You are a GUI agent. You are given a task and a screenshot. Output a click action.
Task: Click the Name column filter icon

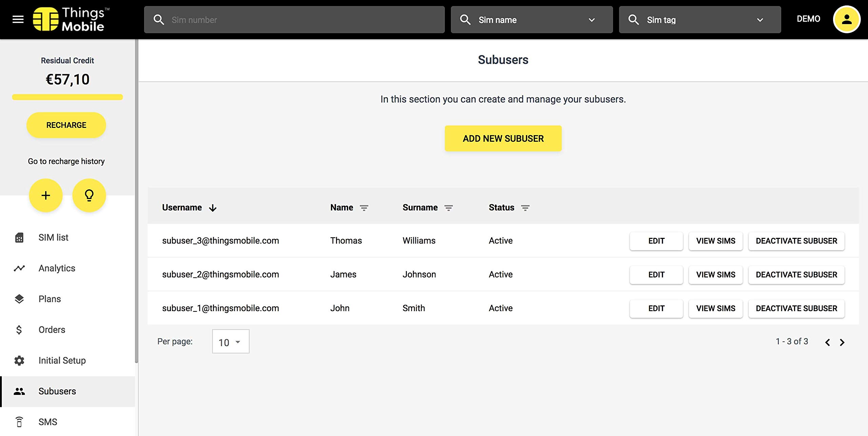364,208
